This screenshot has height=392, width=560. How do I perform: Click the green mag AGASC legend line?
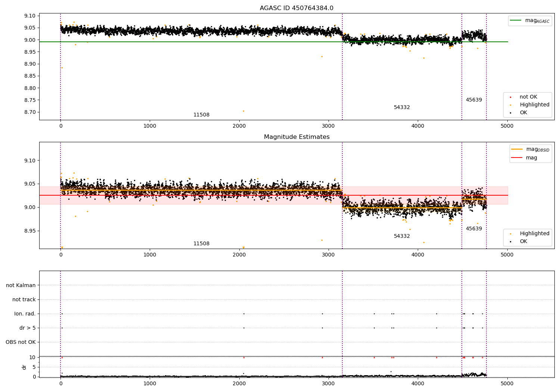(x=516, y=21)
